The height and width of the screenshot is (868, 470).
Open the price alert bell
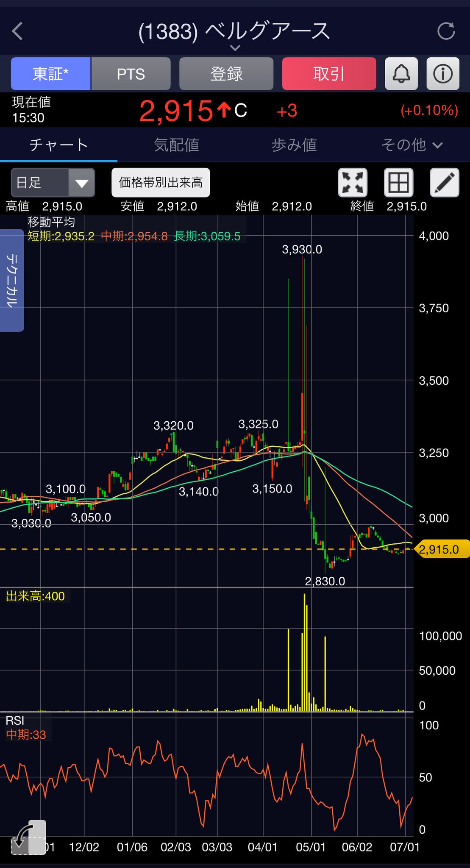(401, 74)
